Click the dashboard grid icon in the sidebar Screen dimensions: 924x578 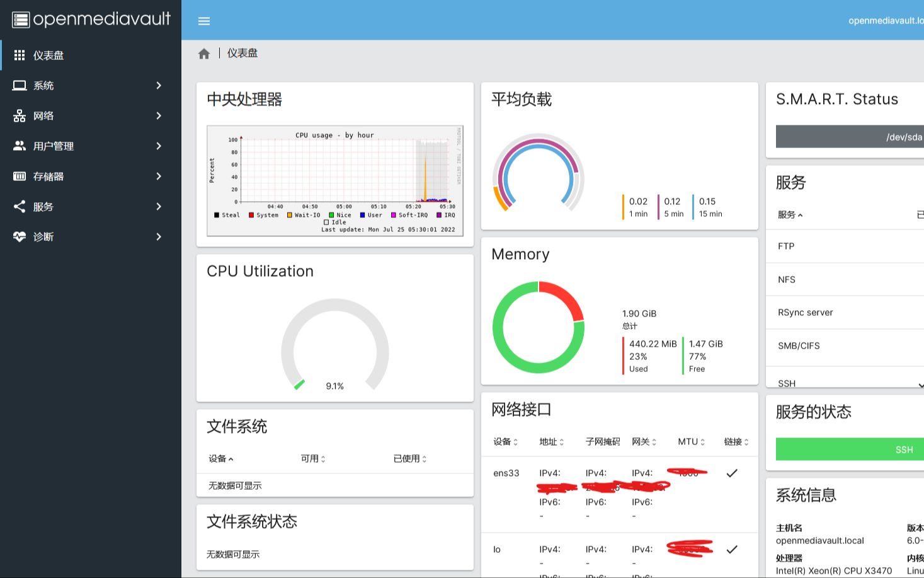tap(20, 55)
